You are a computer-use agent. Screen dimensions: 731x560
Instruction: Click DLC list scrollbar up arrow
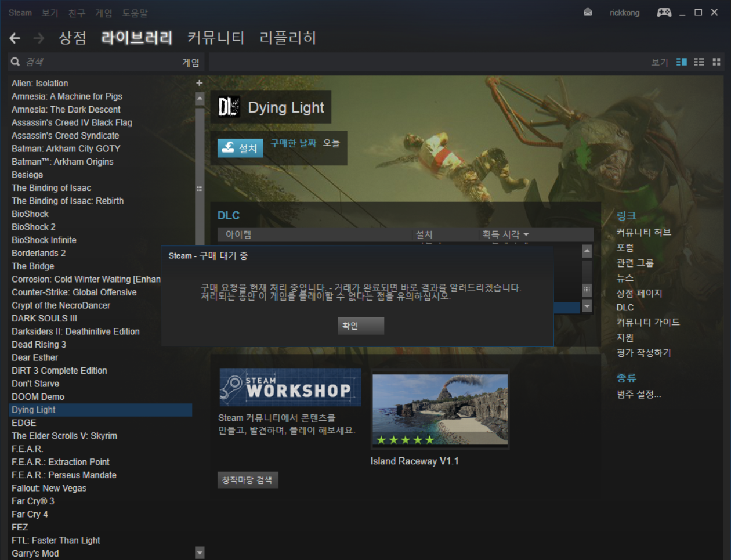click(x=587, y=251)
